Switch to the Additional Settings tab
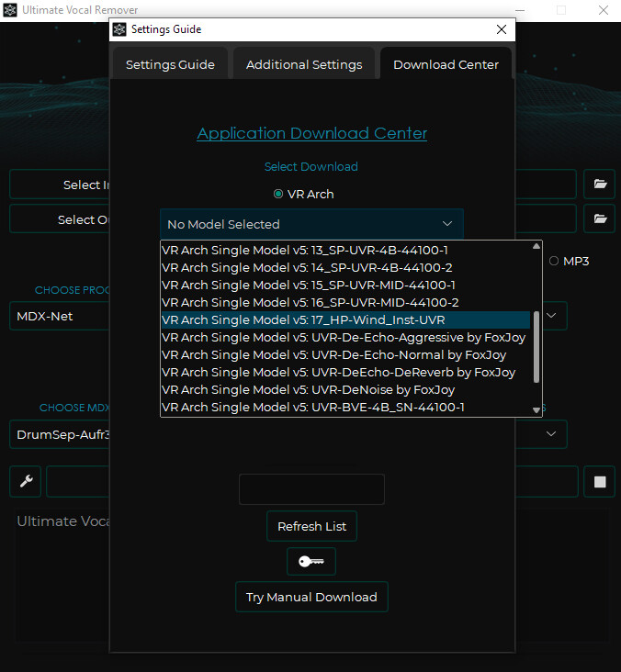The width and height of the screenshot is (621, 672). click(304, 64)
